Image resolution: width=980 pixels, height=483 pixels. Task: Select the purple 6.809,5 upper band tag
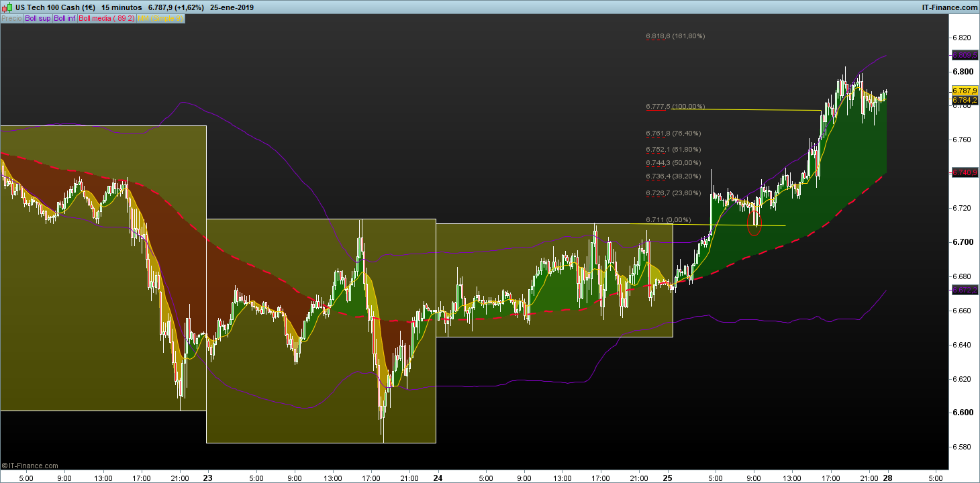tap(965, 55)
